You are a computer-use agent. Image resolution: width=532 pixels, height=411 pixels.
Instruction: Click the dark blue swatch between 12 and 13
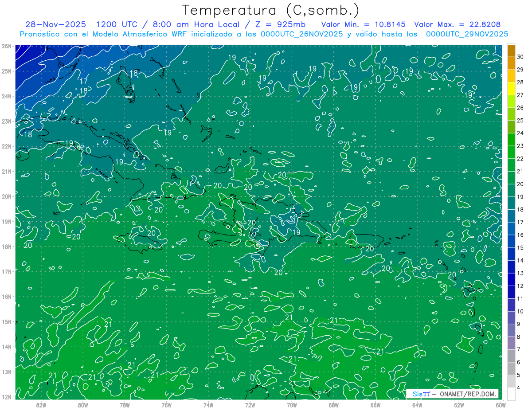pos(511,279)
